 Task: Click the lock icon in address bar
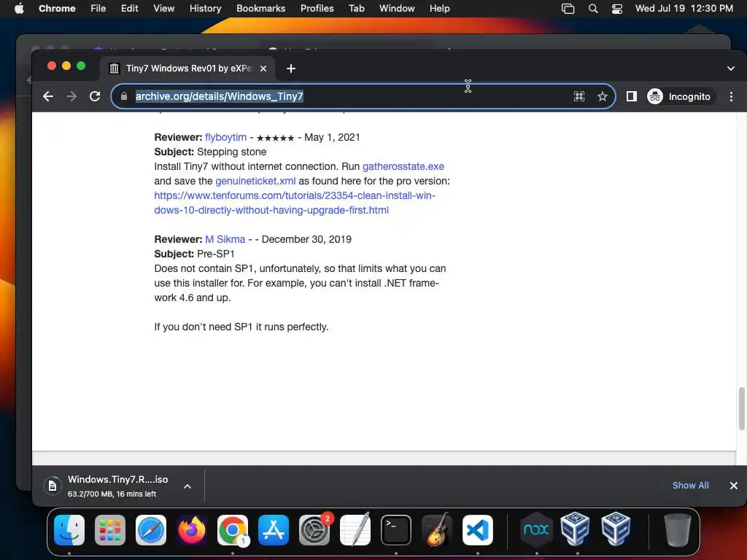point(124,96)
